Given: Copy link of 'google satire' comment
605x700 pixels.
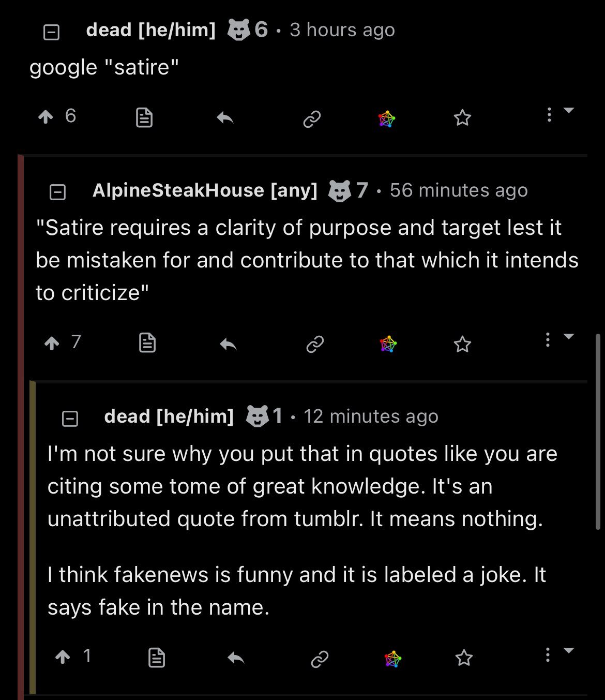Looking at the screenshot, I should (312, 119).
